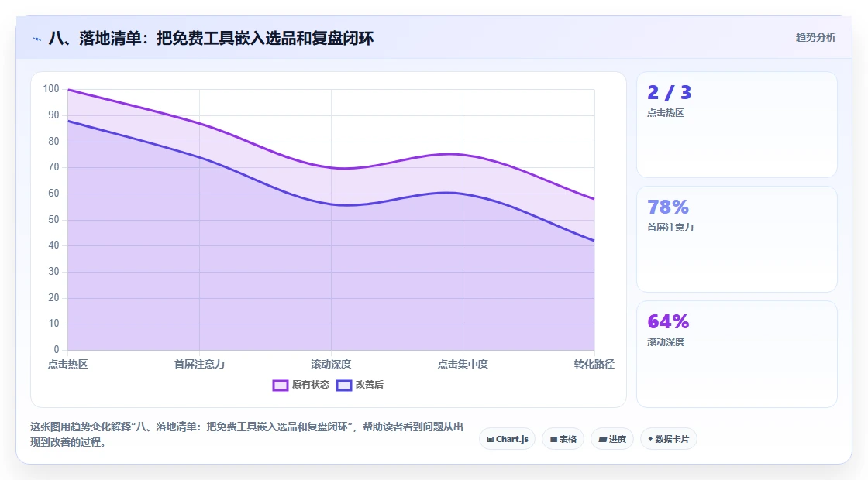868x480 pixels.
Task: Click the 点击热区 x-axis label
Action: [x=67, y=364]
